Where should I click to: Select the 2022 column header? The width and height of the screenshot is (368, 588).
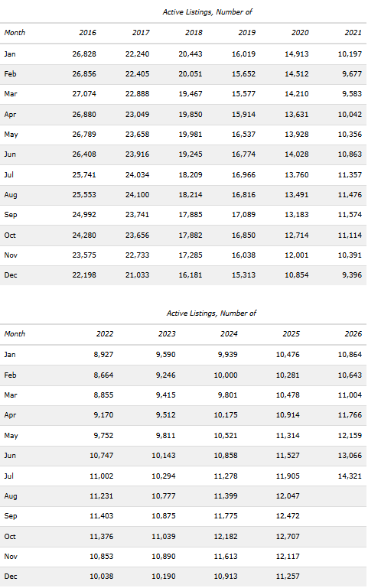[x=105, y=333]
